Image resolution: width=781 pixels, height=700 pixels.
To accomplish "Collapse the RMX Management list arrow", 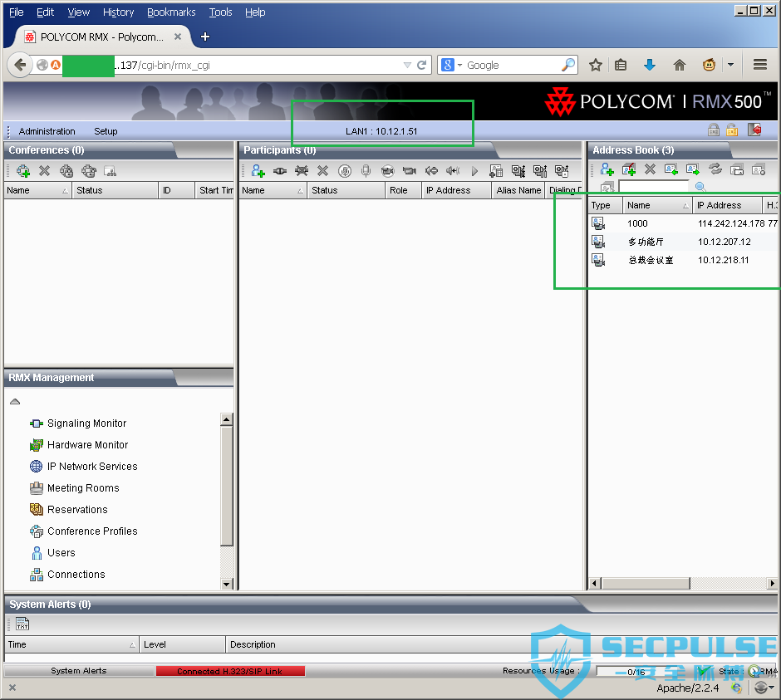I will (x=15, y=401).
